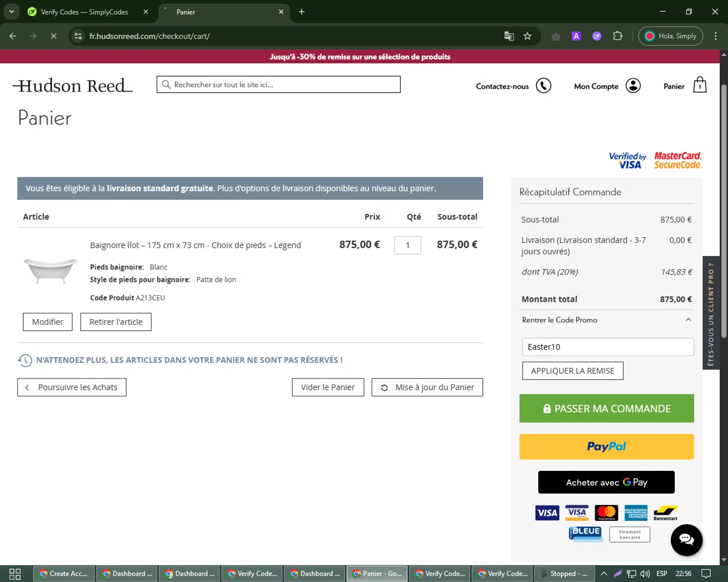Click the browser address bar URL
This screenshot has width=728, height=582.
pyautogui.click(x=149, y=36)
